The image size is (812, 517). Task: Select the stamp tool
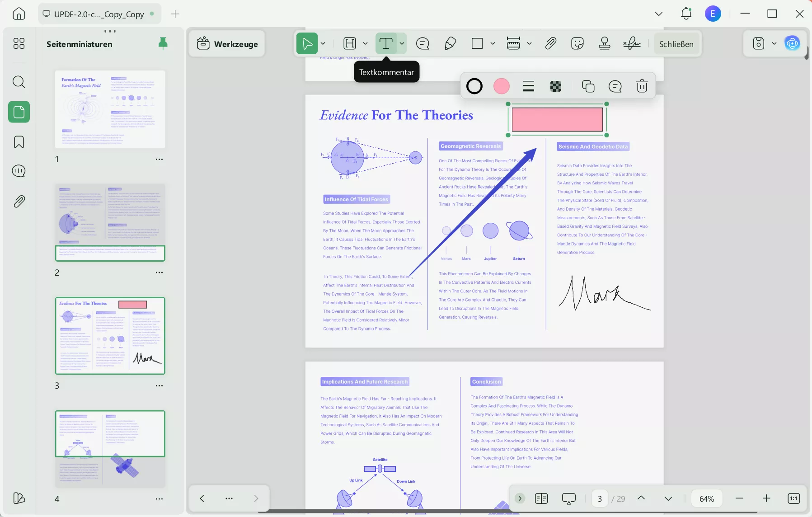[605, 44]
